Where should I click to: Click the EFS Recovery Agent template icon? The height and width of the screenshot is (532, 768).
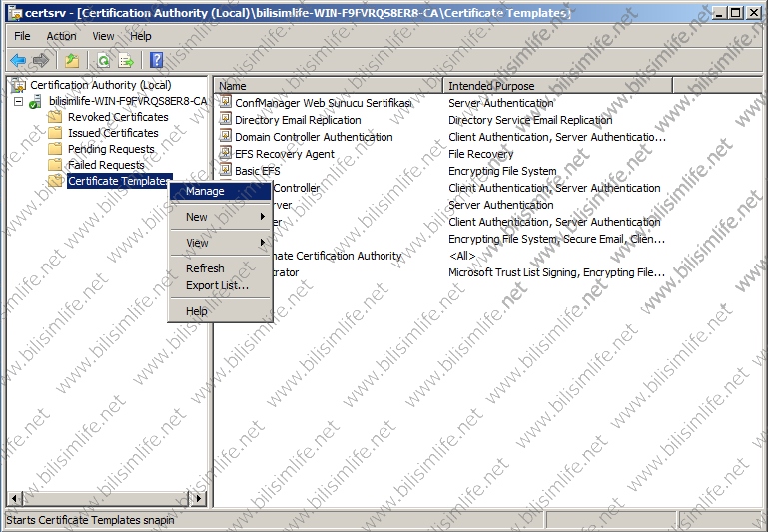point(226,153)
